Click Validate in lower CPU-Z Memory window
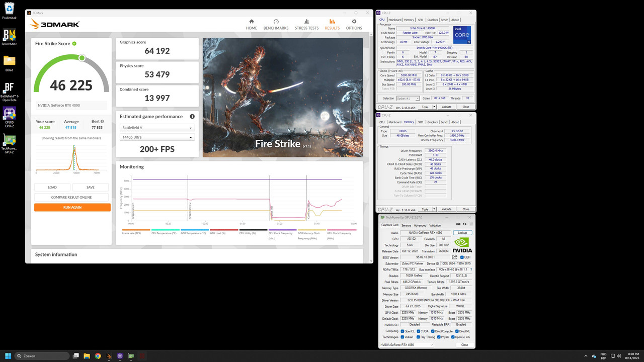Image resolution: width=644 pixels, height=362 pixels. pyautogui.click(x=446, y=209)
